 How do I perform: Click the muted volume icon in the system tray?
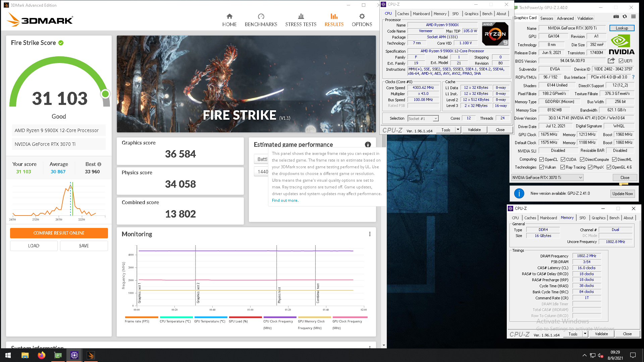[x=601, y=355]
